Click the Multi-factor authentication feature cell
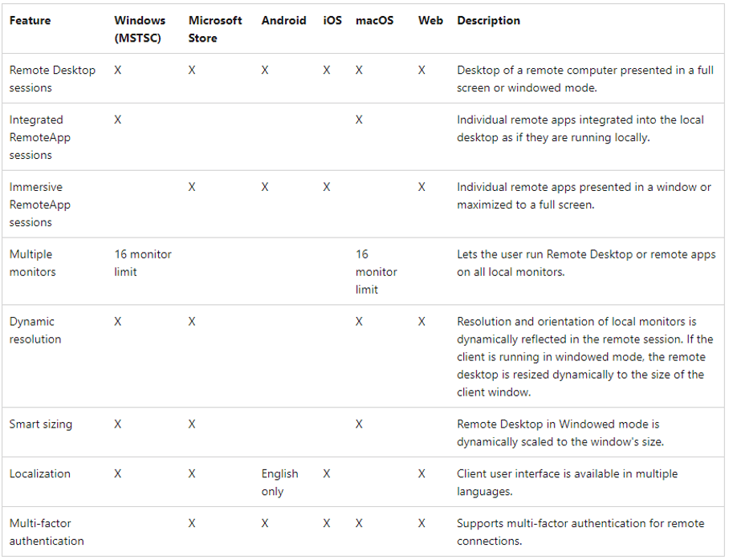729x560 pixels. [47, 532]
